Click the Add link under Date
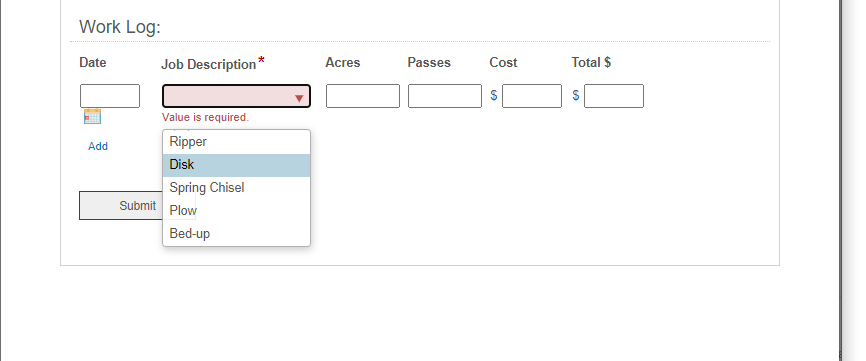This screenshot has width=866, height=361. (98, 146)
